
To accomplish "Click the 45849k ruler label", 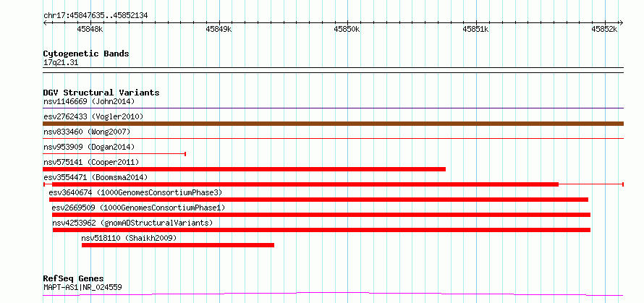I will 219,29.
